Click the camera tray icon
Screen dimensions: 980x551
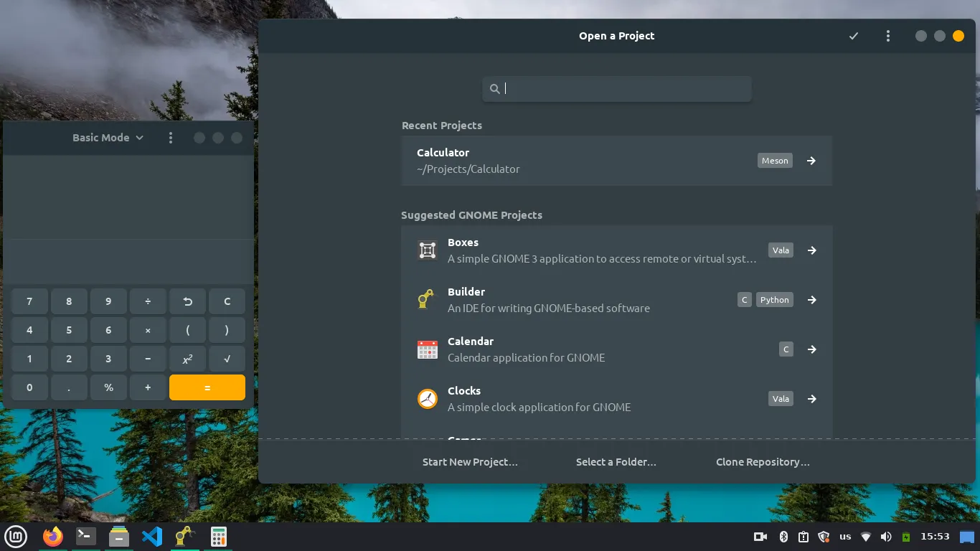(x=760, y=537)
